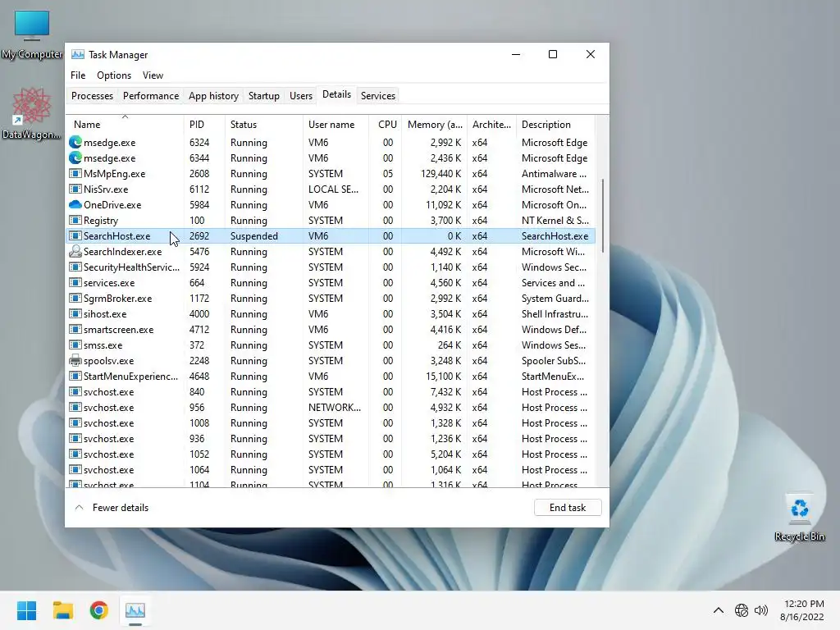This screenshot has height=630, width=840.
Task: Select the Recycle Bin desktop icon
Action: [799, 518]
